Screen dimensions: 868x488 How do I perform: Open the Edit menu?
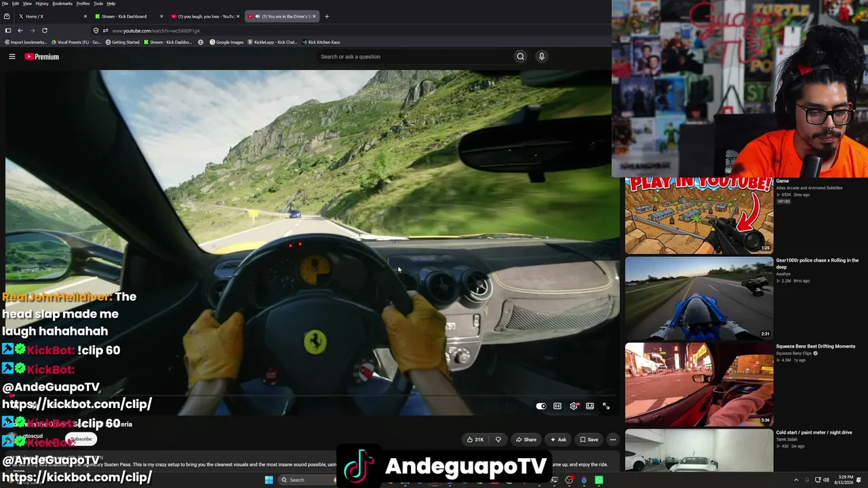[x=16, y=3]
